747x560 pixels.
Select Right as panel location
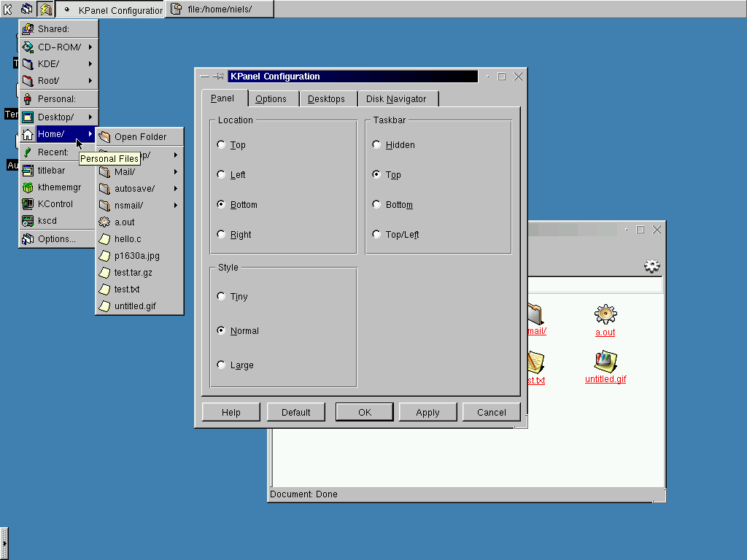[220, 234]
